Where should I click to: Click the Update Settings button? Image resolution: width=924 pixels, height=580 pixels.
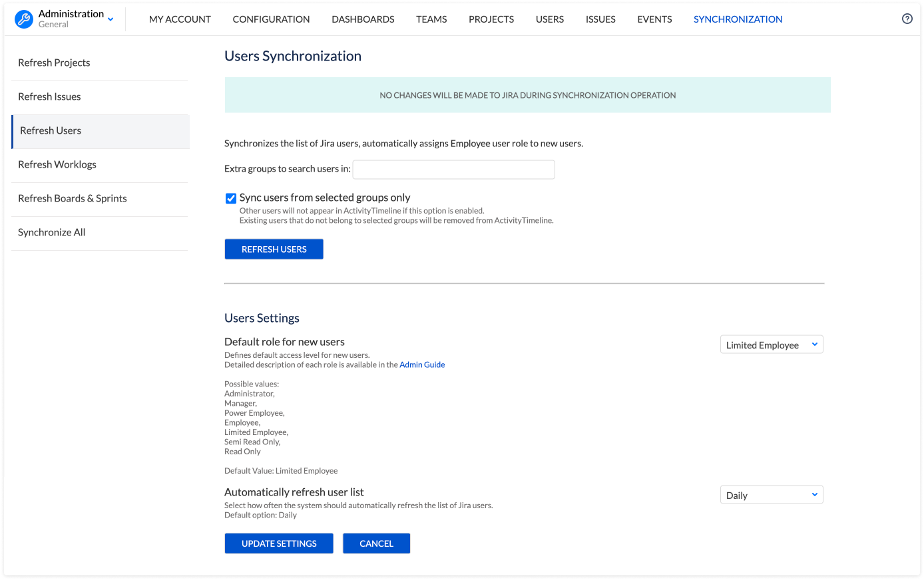[x=279, y=543]
